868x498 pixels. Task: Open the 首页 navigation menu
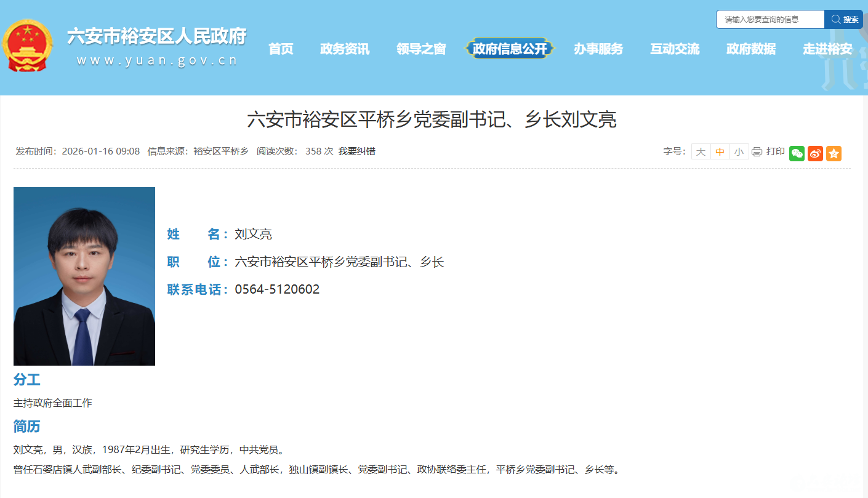[x=281, y=49]
